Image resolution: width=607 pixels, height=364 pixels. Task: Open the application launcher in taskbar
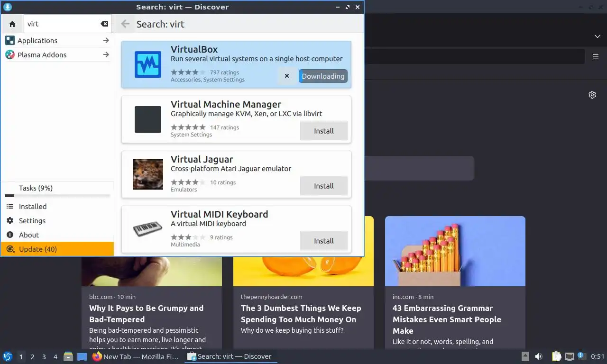tap(7, 356)
